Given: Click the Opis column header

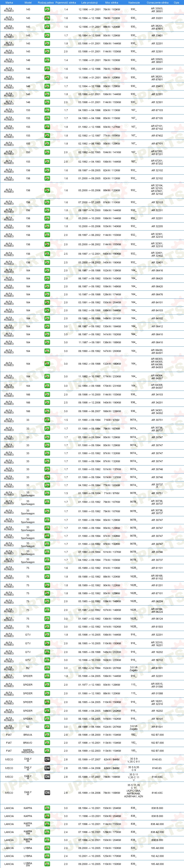Looking at the screenshot, I should click(176, 2).
